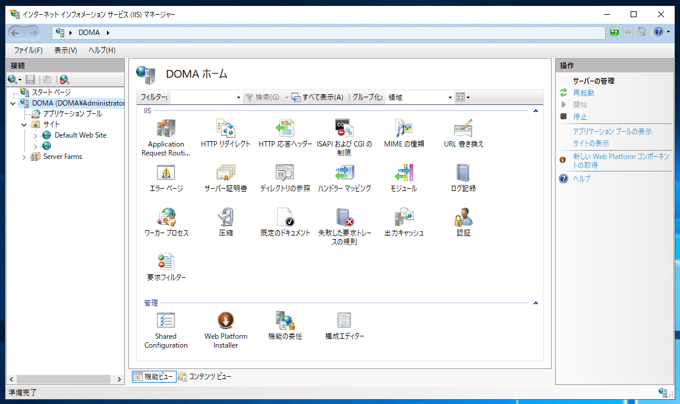Open 既定のドキュメント feature

coord(285,222)
